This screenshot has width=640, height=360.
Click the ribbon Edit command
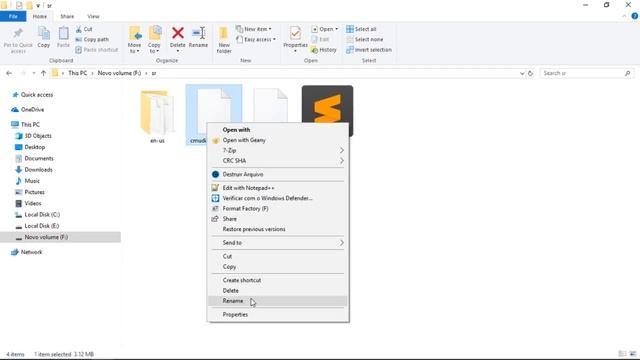pos(320,40)
